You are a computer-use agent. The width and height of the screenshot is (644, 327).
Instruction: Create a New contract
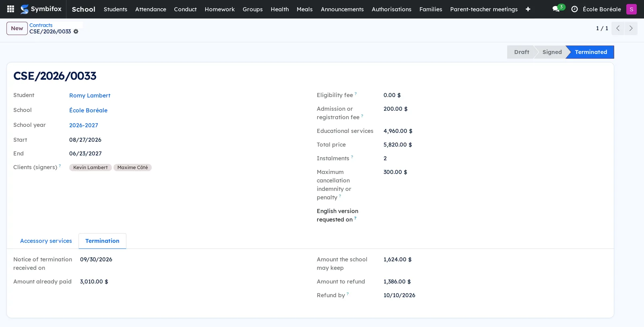pyautogui.click(x=17, y=28)
